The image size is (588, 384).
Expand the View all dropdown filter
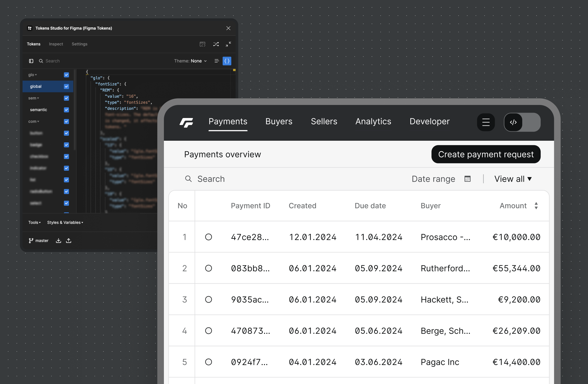[513, 179]
